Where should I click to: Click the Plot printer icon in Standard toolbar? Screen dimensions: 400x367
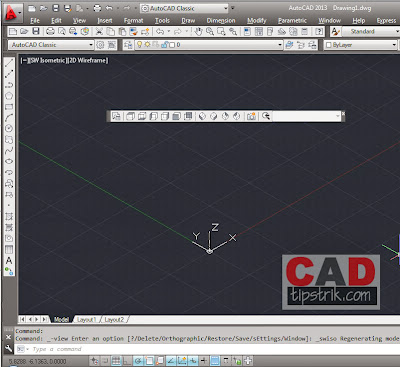click(x=50, y=32)
